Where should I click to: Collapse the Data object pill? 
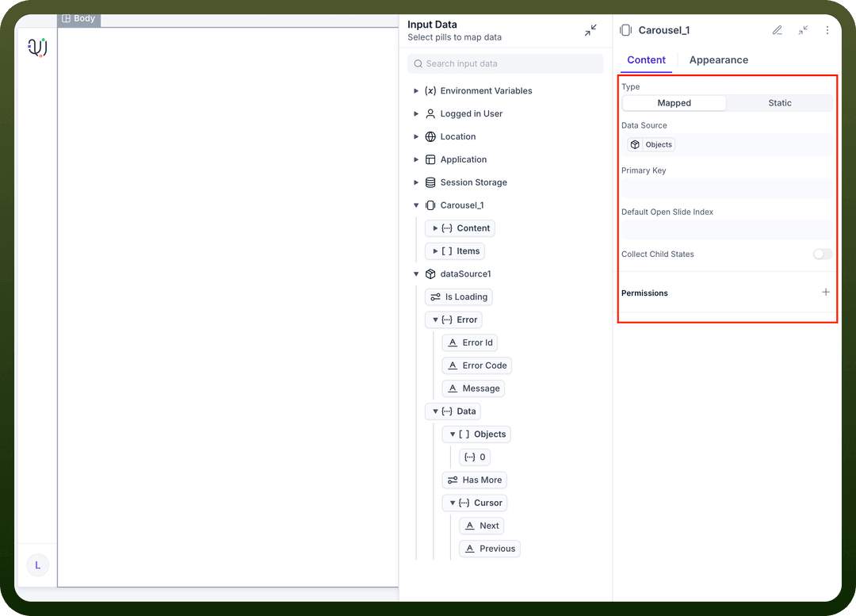tap(435, 411)
